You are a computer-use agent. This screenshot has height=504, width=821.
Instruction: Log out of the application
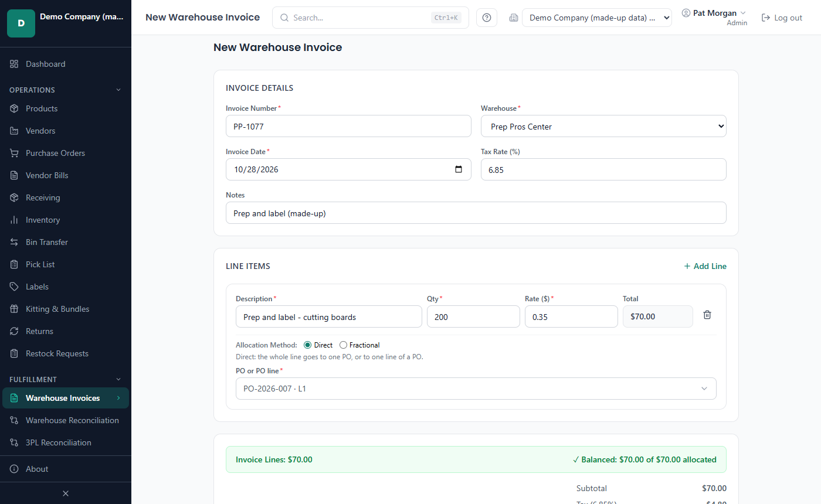tap(782, 18)
